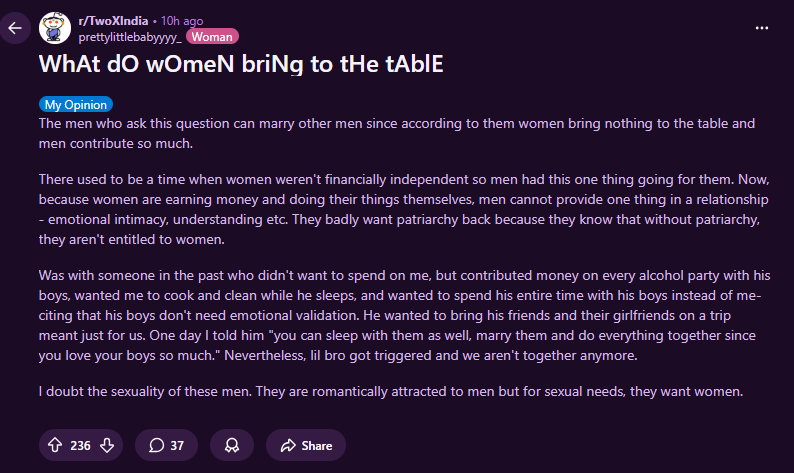
Task: Click the 37 comments count
Action: 177,445
